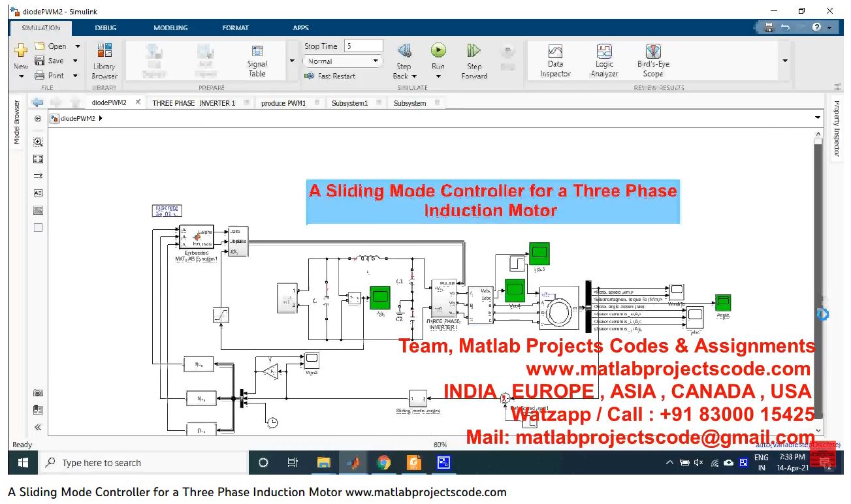The height and width of the screenshot is (504, 851).
Task: Click the Stop Time input field
Action: (x=363, y=46)
